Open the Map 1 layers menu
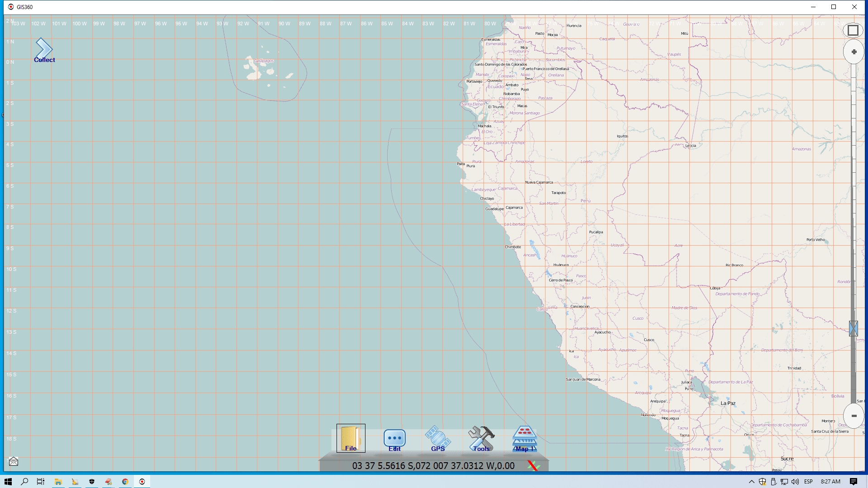 524,439
